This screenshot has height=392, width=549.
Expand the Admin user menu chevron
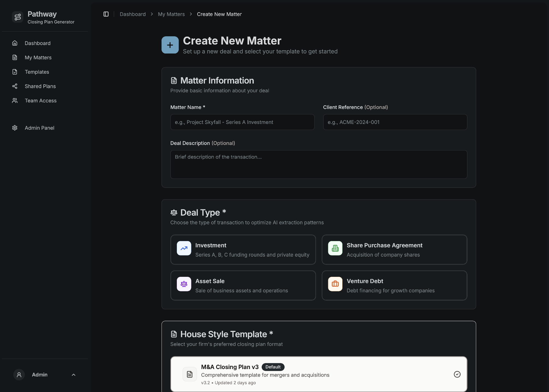point(73,375)
